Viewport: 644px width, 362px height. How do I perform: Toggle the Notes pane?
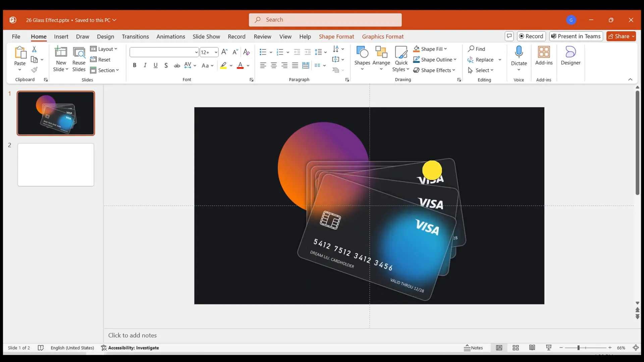[x=473, y=348]
